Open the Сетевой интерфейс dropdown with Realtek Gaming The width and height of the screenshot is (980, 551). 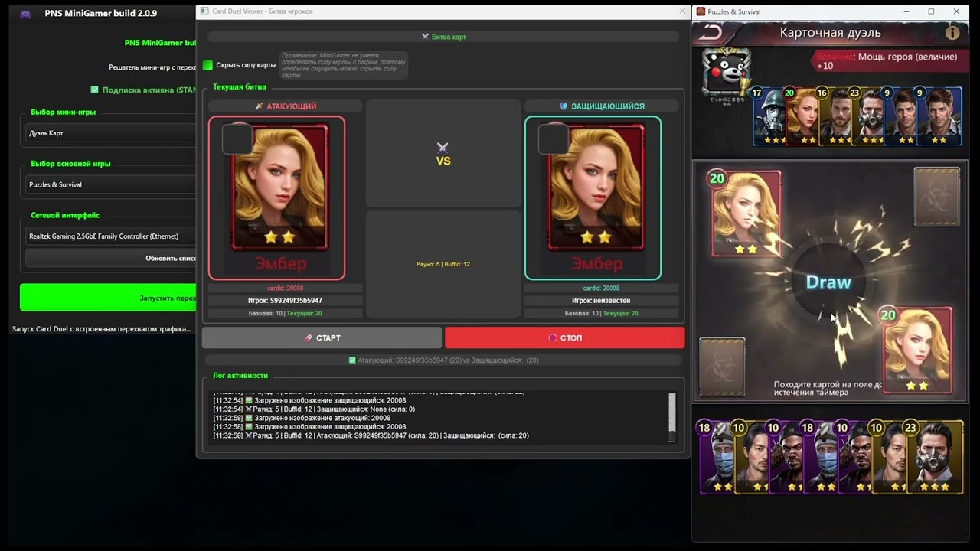point(111,236)
